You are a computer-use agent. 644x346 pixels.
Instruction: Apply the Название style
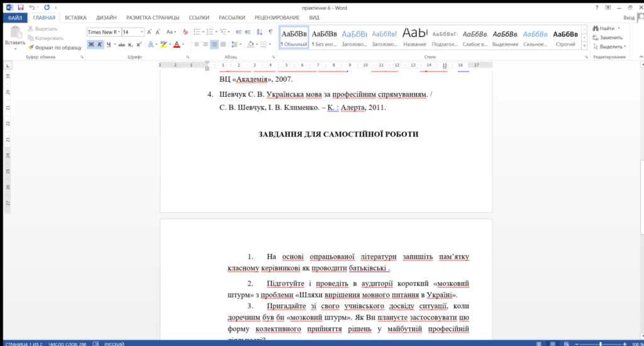[415, 37]
